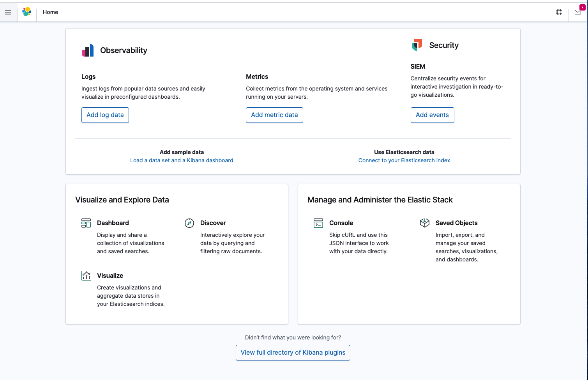Screen dimensions: 588x380
Task: Click the Visualize chart icon
Action: coord(86,276)
